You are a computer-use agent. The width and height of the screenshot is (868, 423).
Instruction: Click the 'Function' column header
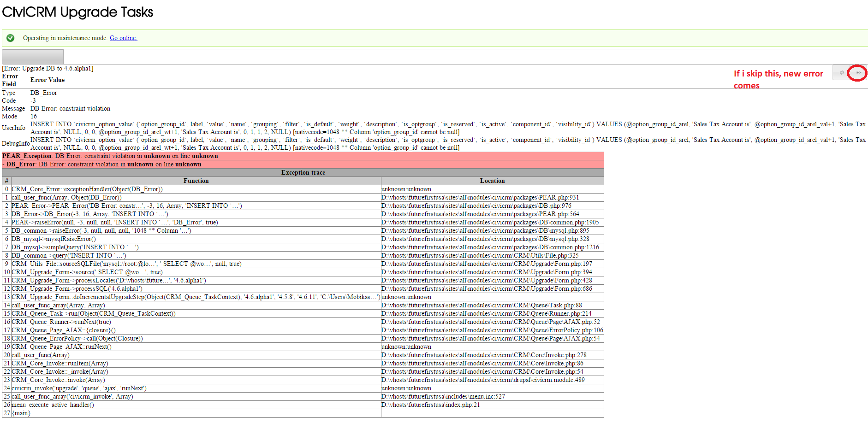tap(196, 181)
